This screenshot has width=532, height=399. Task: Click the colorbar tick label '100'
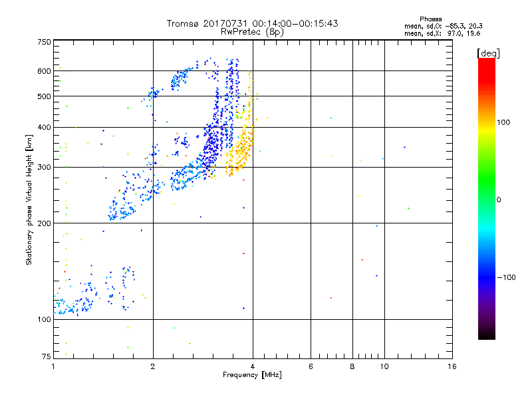coord(503,122)
